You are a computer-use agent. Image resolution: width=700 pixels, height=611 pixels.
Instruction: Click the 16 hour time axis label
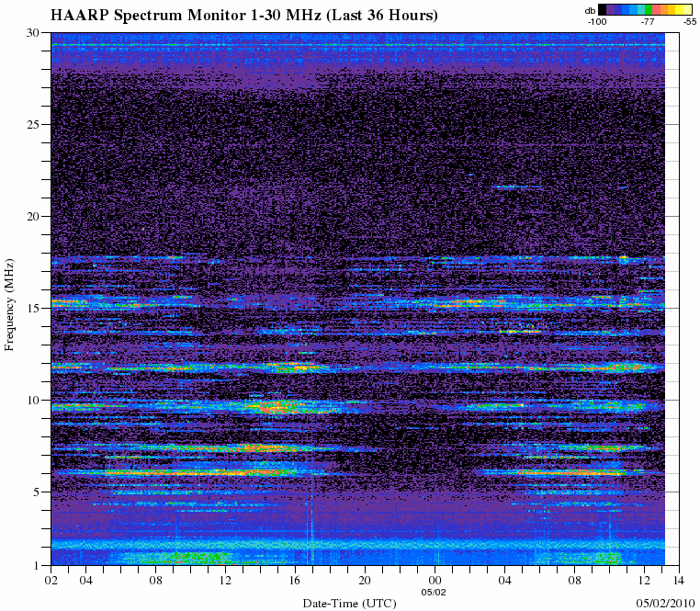click(x=295, y=581)
